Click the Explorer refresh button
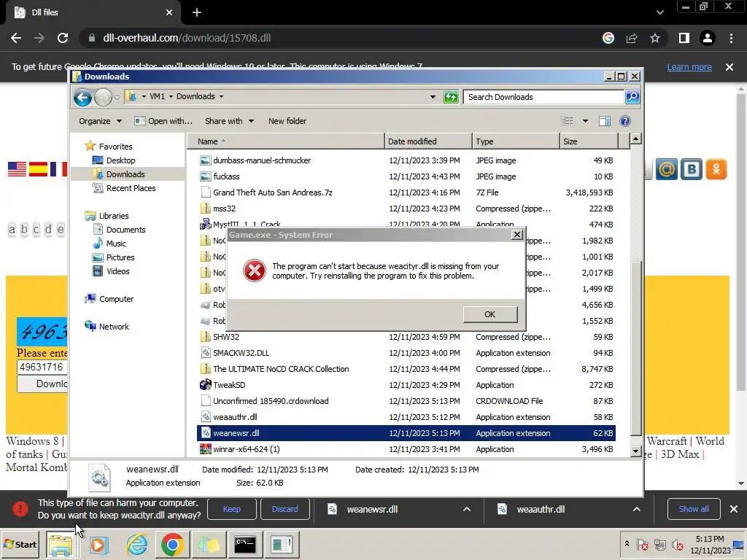Image resolution: width=747 pixels, height=560 pixels. pyautogui.click(x=451, y=97)
